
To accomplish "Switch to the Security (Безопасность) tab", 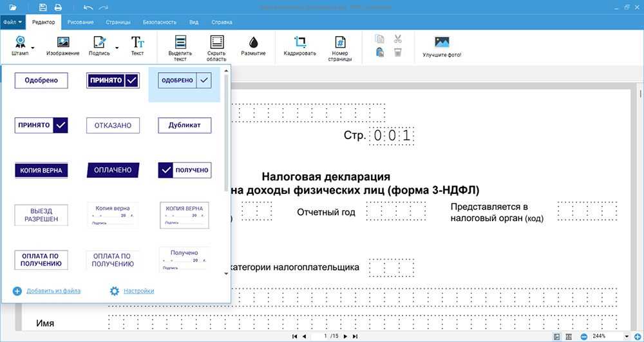I will click(x=159, y=22).
